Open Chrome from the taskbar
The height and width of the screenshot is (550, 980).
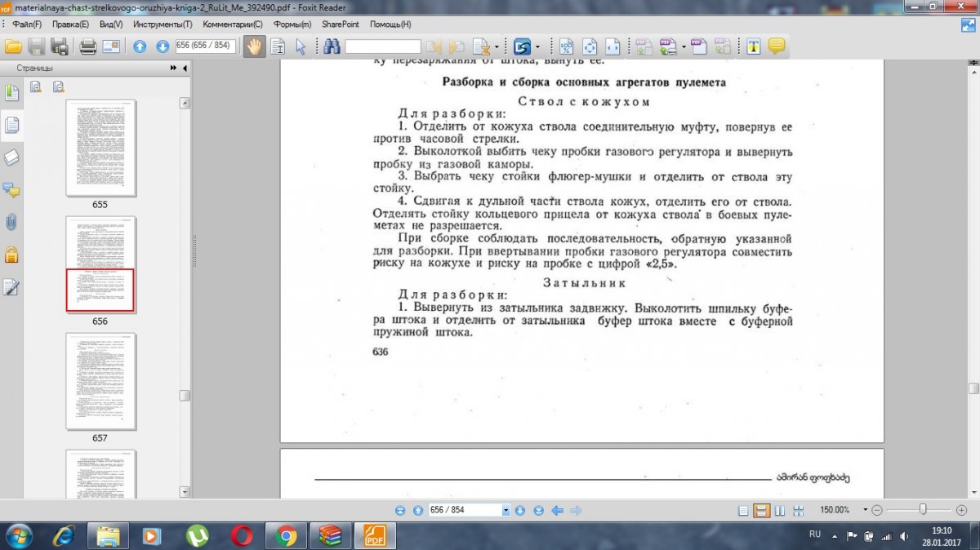tap(286, 535)
